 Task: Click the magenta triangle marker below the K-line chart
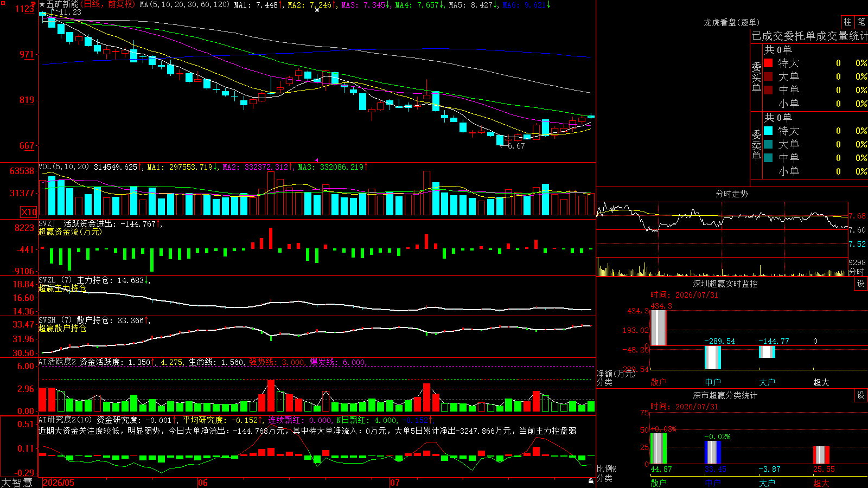tap(316, 160)
